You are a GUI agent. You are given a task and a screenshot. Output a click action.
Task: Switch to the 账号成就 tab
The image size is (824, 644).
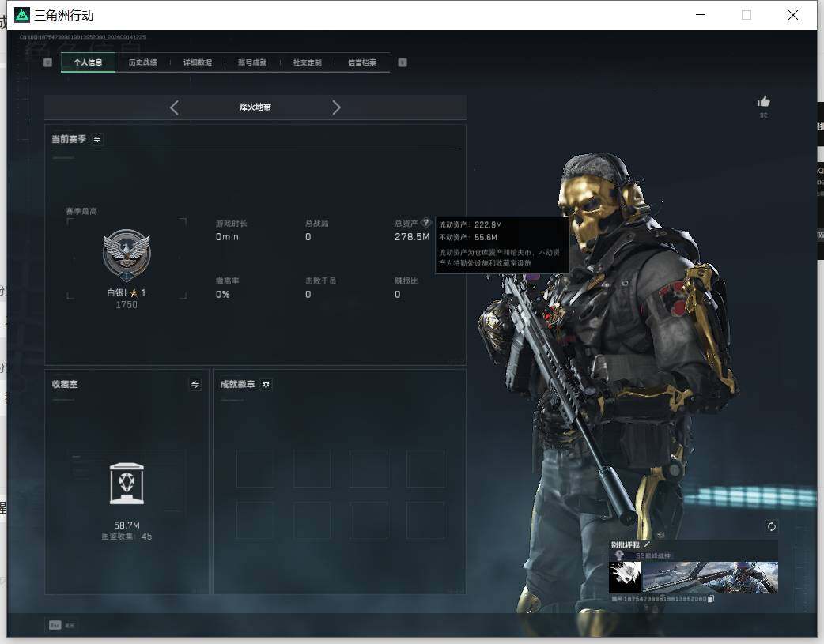252,62
